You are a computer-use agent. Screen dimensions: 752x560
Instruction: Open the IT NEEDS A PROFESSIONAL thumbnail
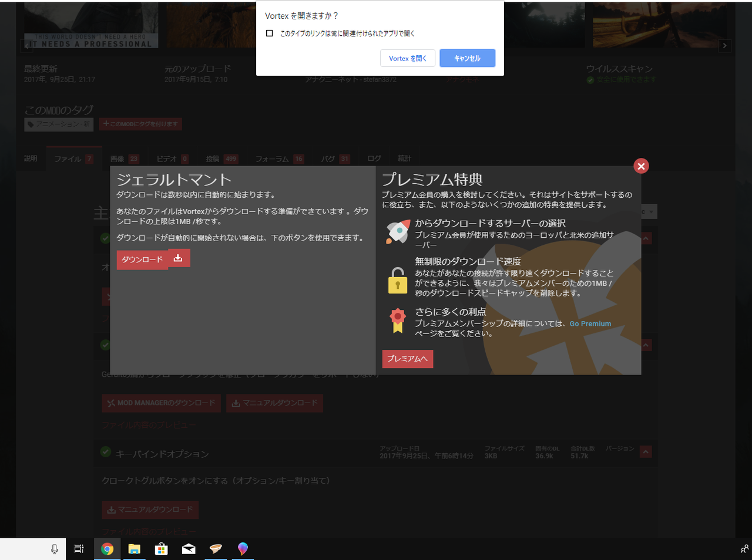[x=91, y=25]
